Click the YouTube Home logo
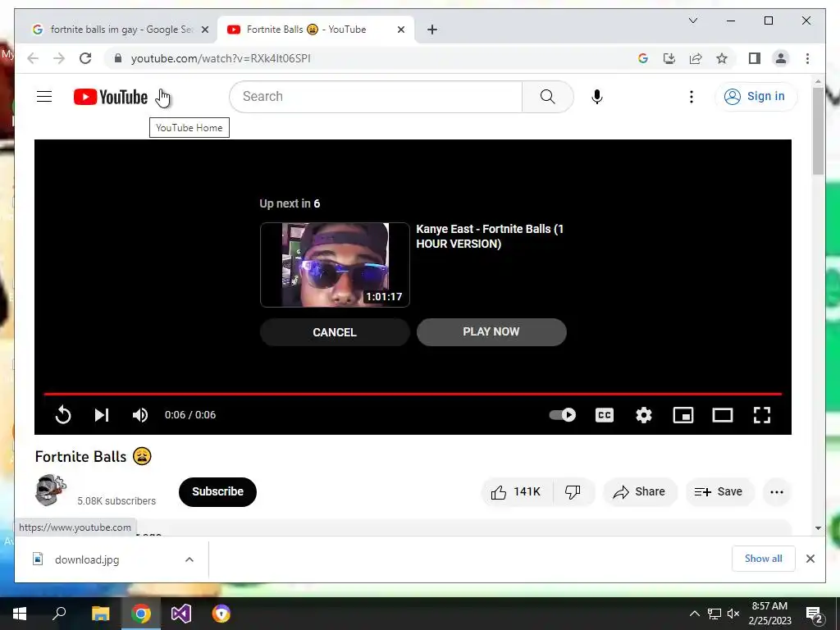 point(111,97)
